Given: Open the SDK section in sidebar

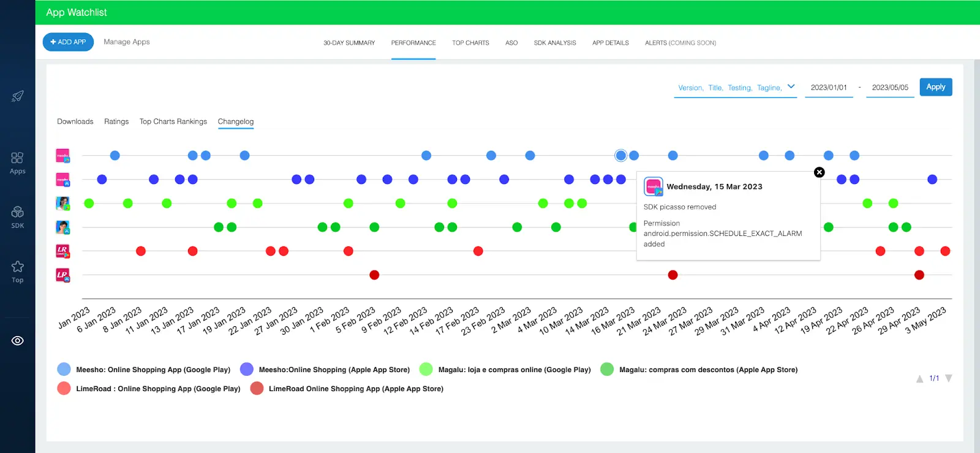Looking at the screenshot, I should point(17,217).
